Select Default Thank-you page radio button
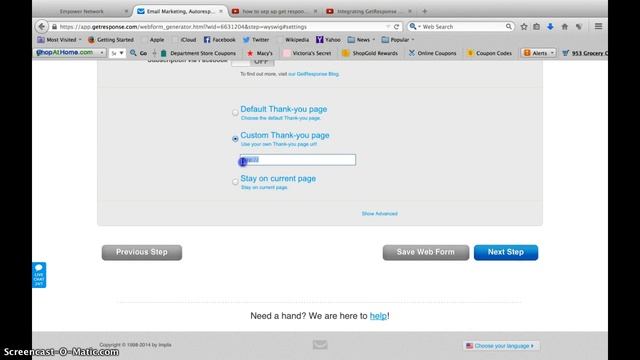This screenshot has height=360, width=640. tap(235, 113)
